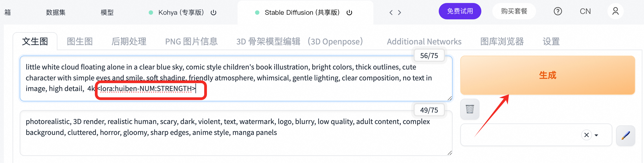Switch to the 图生图 tab
This screenshot has height=163, width=644.
(80, 41)
